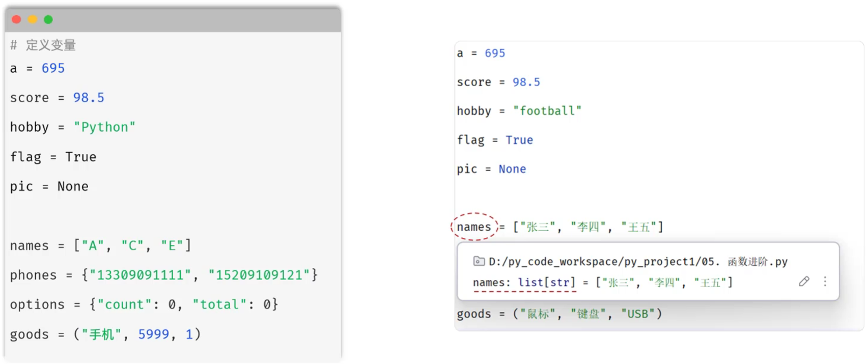868x364 pixels.
Task: Open the file path D:/py_code_workspace link
Action: tap(638, 262)
